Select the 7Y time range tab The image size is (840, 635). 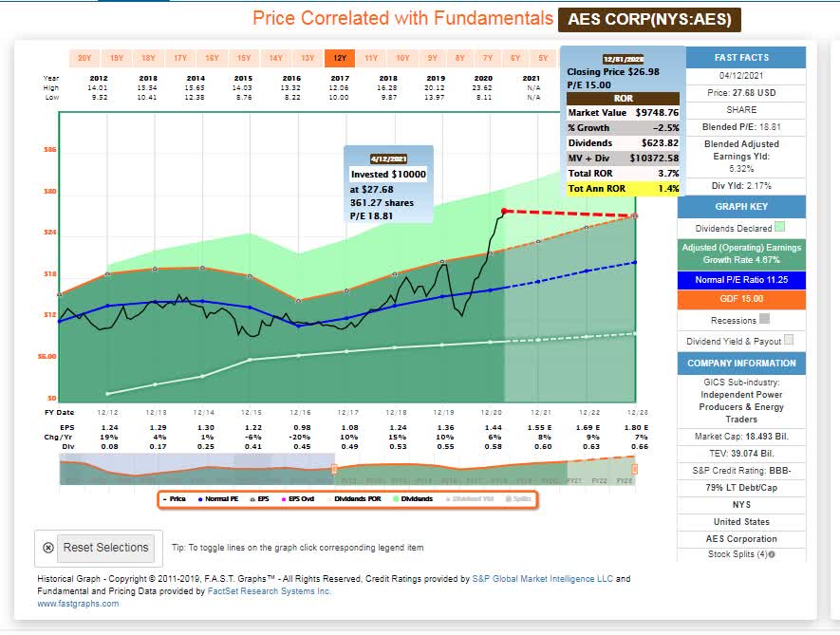(488, 59)
